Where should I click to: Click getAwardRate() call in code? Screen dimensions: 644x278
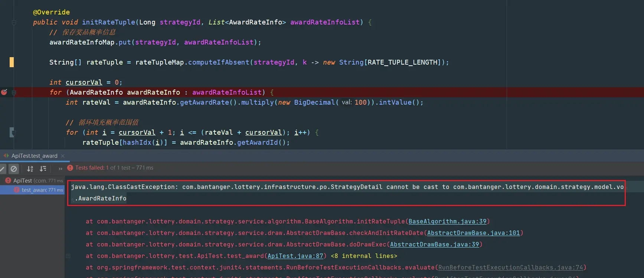click(208, 102)
